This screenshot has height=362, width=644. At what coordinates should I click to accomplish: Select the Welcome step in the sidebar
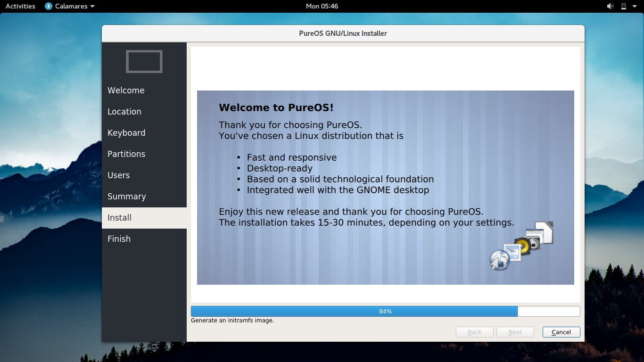pyautogui.click(x=126, y=90)
